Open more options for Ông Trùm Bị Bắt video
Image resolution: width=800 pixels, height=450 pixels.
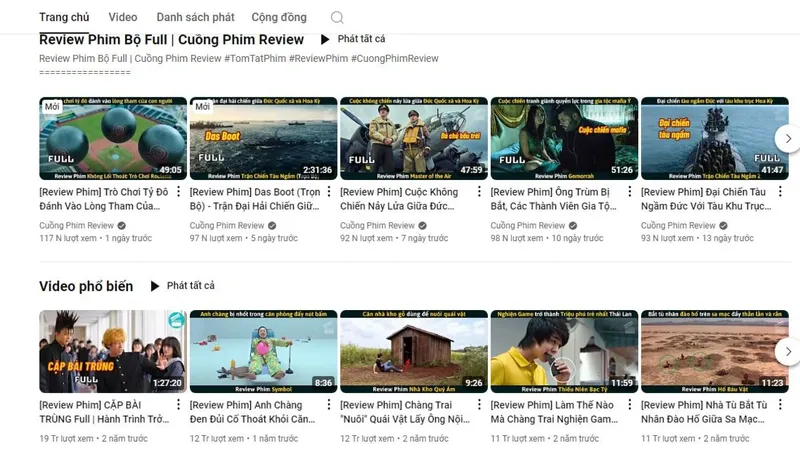pos(629,192)
